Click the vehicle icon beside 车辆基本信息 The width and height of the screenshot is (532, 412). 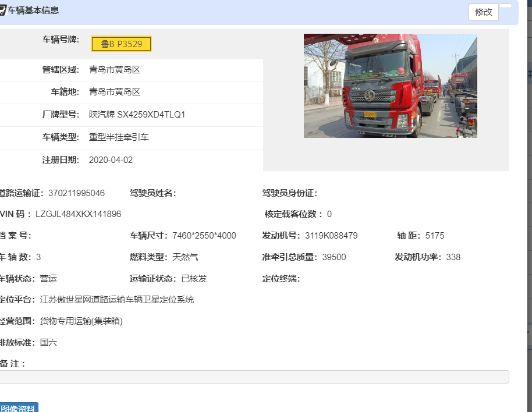click(x=2, y=10)
